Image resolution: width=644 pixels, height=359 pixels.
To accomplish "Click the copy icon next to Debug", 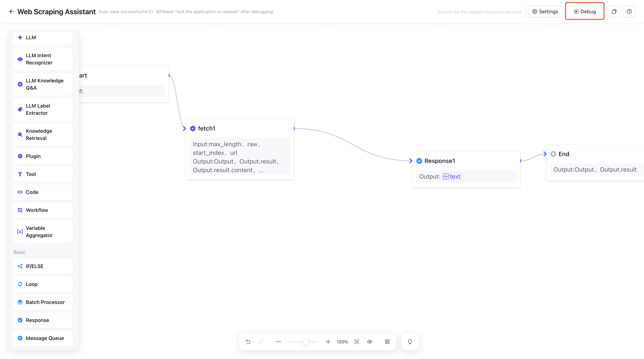I will [614, 12].
